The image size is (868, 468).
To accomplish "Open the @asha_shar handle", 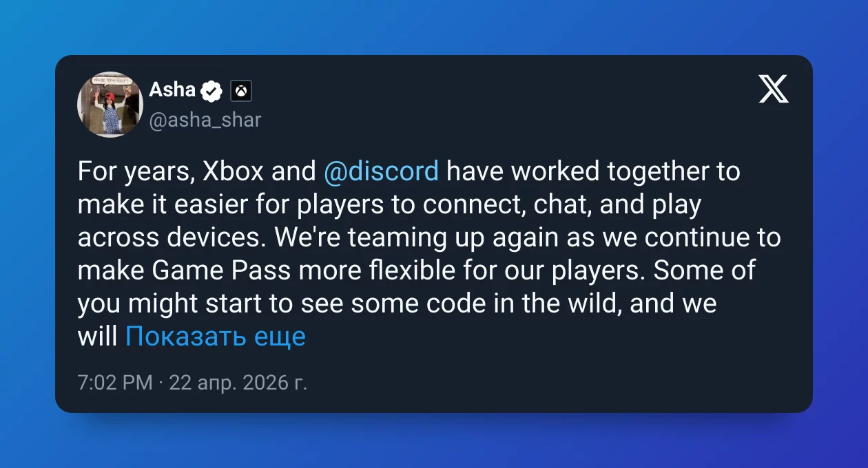I will coord(205,120).
